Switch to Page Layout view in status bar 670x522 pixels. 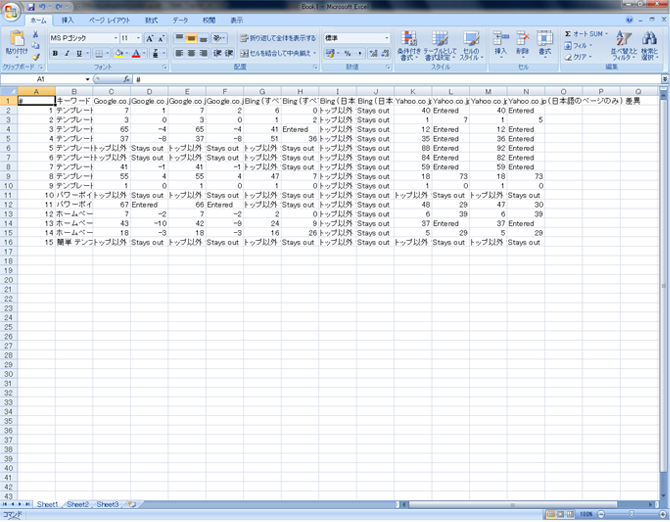560,514
